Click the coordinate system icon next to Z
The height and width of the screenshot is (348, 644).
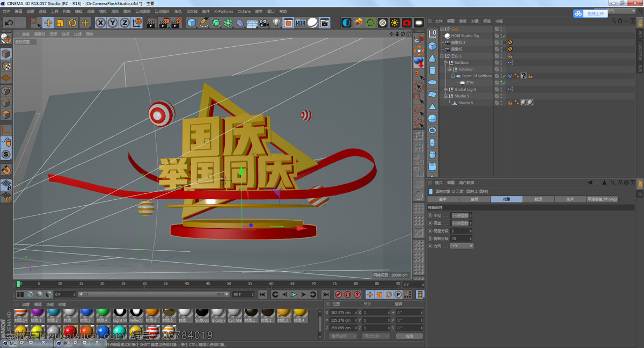[137, 23]
